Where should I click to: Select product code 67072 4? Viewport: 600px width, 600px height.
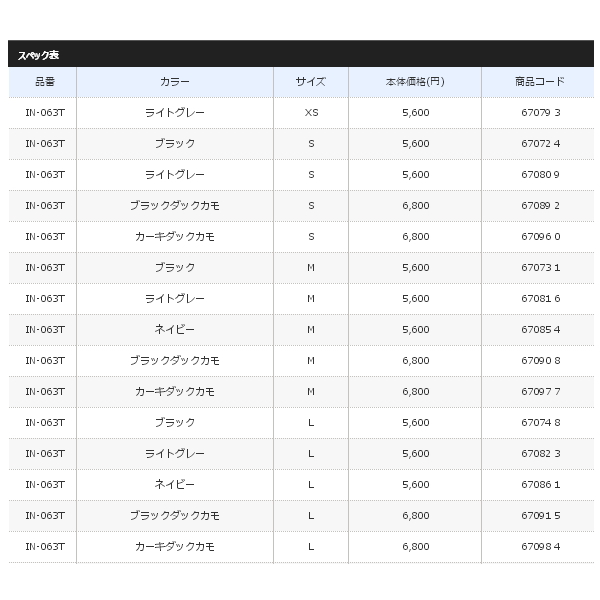pyautogui.click(x=541, y=143)
